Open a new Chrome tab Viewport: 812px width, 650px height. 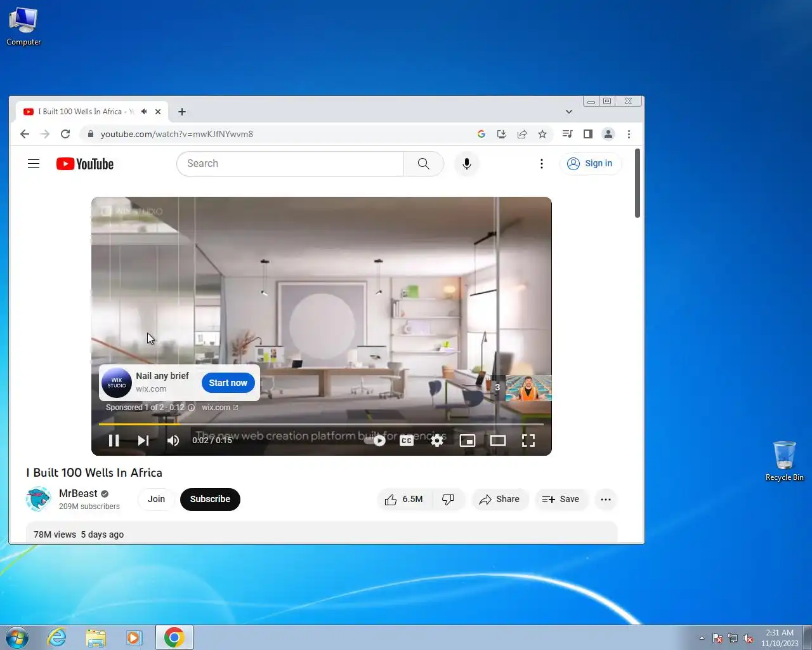pos(182,112)
